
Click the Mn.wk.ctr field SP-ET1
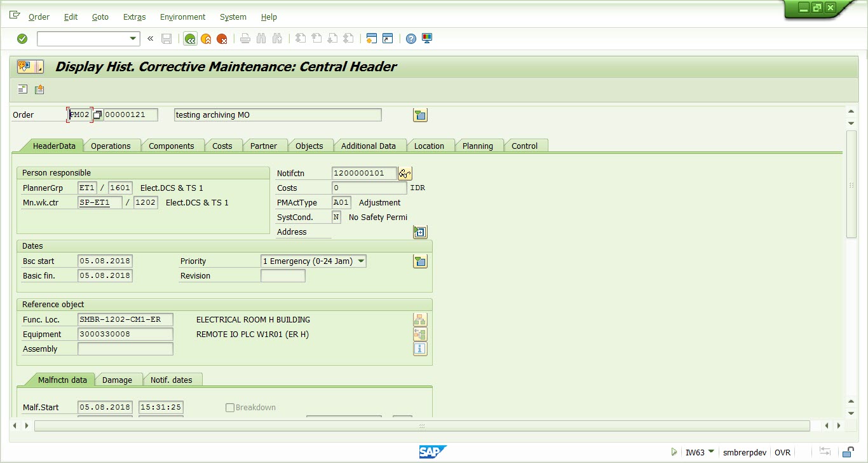[x=100, y=203]
